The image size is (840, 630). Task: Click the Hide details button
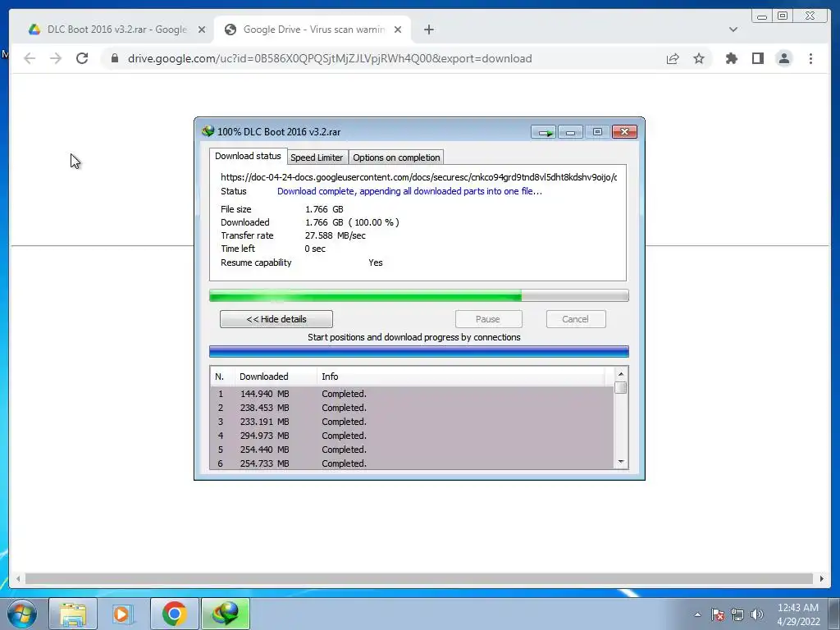tap(276, 319)
